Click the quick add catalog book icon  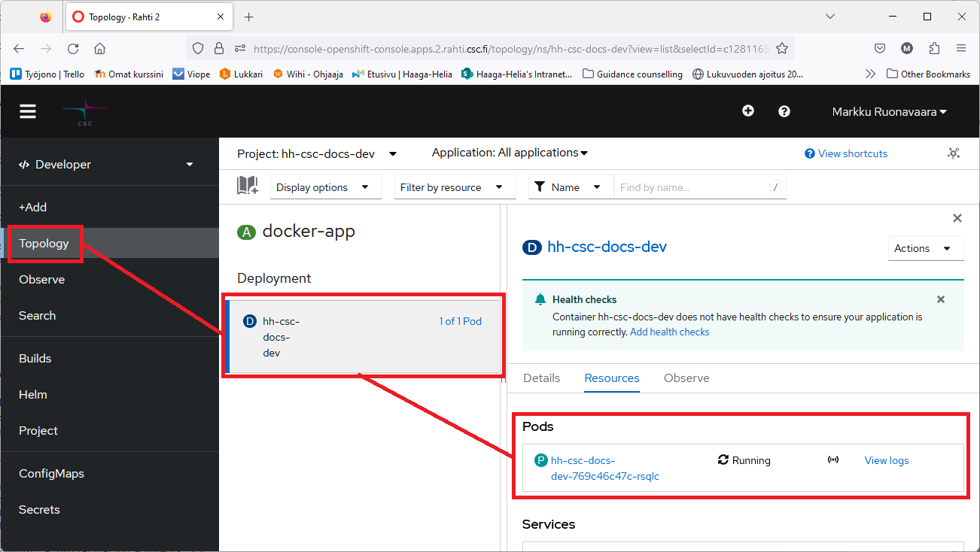248,187
